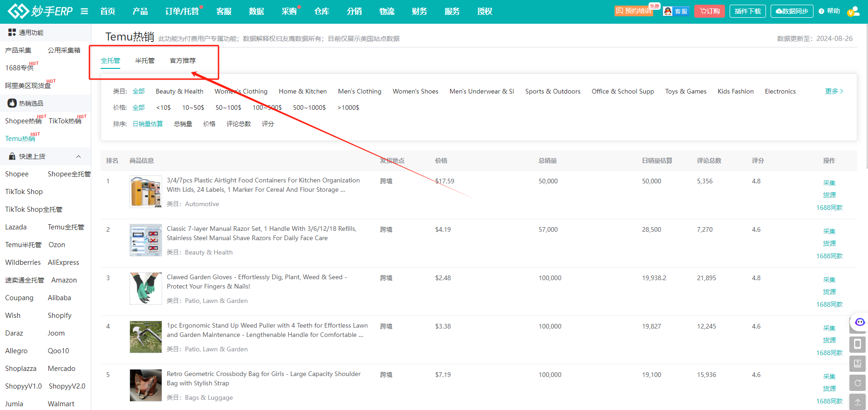Select price filter <10$
The height and width of the screenshot is (410, 868).
(x=163, y=108)
